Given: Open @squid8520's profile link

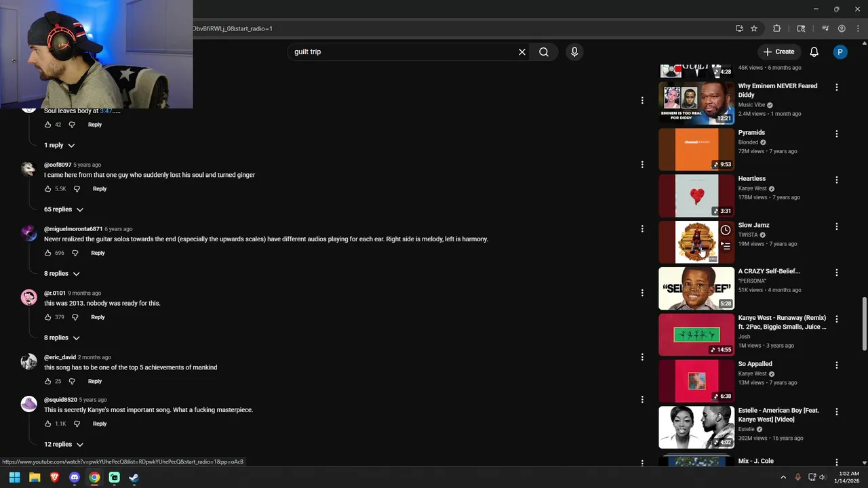Looking at the screenshot, I should [60, 400].
